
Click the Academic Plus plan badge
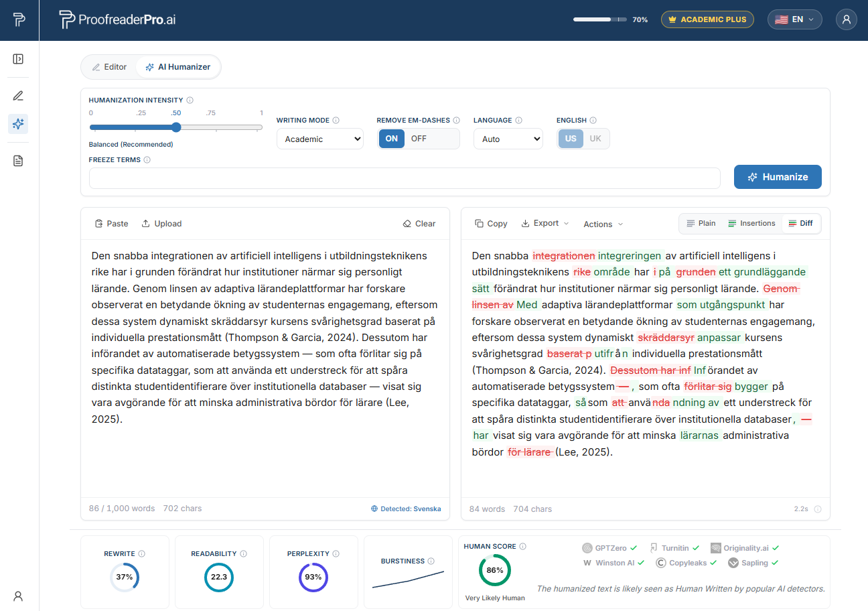(x=708, y=19)
